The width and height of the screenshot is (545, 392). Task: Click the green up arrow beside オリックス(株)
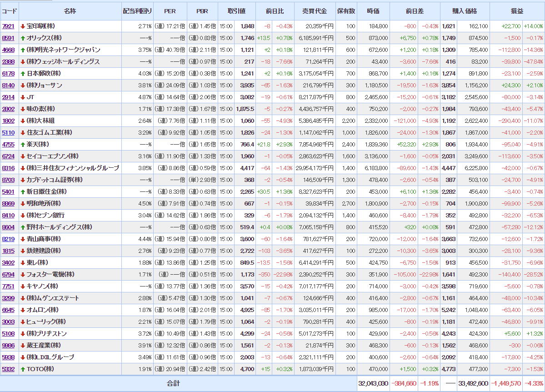point(23,38)
